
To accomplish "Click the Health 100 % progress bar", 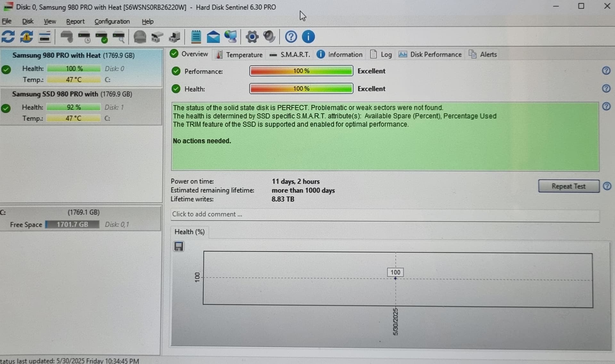I will click(301, 89).
